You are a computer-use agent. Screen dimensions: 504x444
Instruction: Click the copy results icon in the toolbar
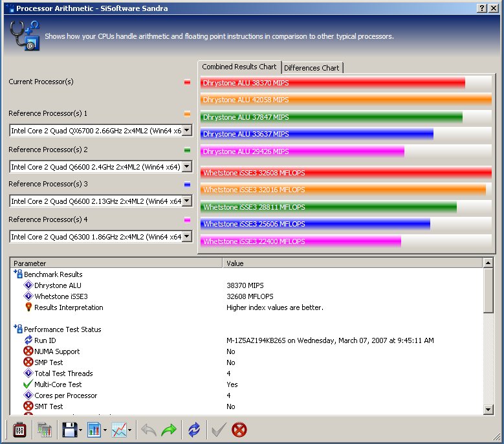[45, 430]
